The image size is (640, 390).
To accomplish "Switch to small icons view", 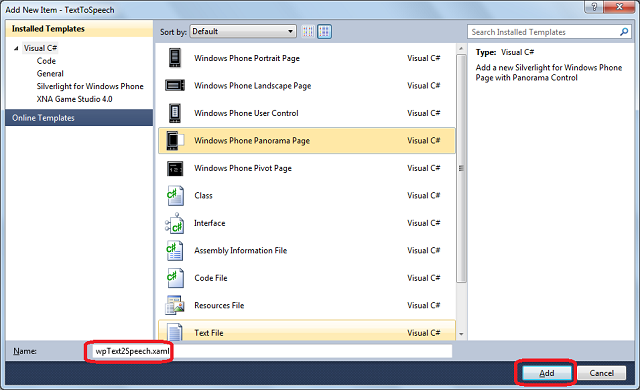I will pyautogui.click(x=308, y=31).
